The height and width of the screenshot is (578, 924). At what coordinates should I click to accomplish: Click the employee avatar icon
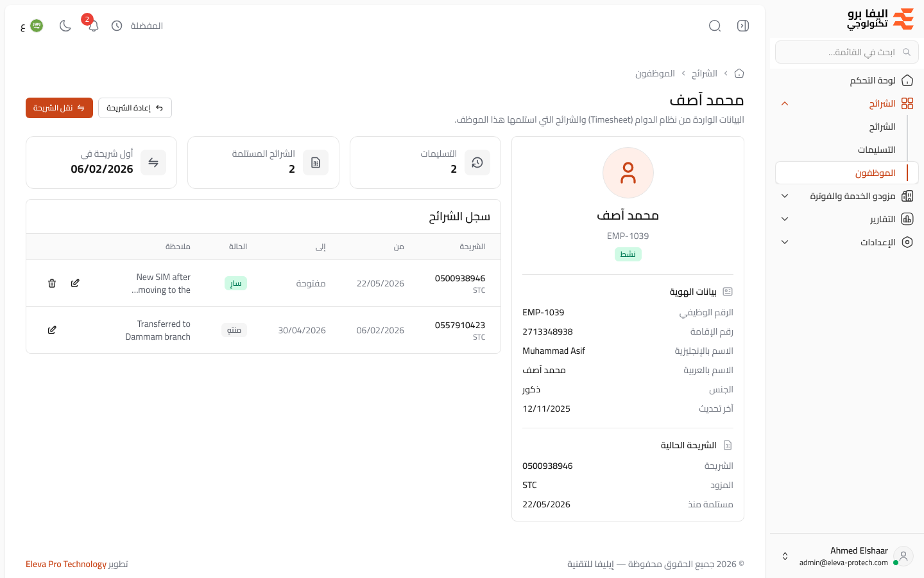tap(628, 173)
